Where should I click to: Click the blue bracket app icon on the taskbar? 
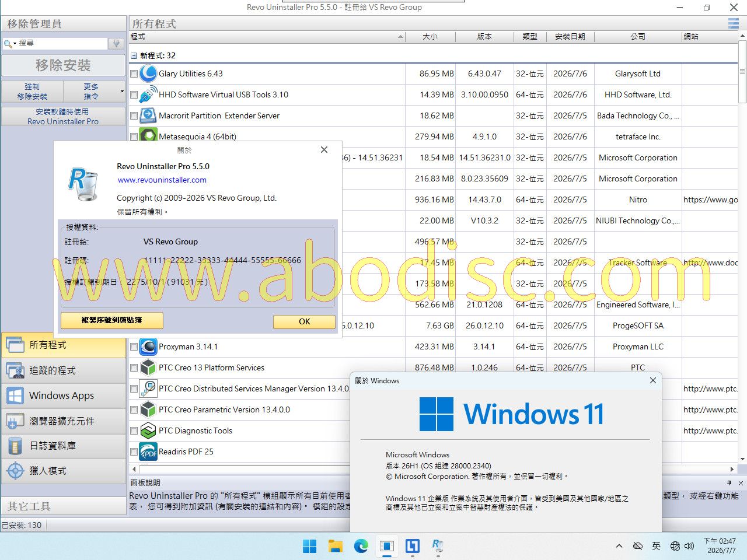tap(412, 546)
